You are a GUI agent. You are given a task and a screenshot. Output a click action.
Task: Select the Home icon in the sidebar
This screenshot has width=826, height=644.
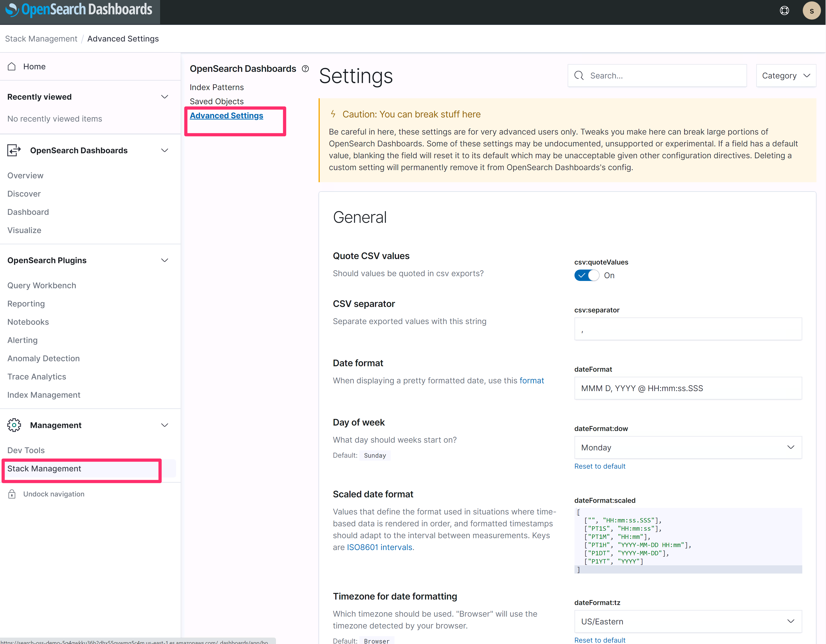pyautogui.click(x=12, y=66)
